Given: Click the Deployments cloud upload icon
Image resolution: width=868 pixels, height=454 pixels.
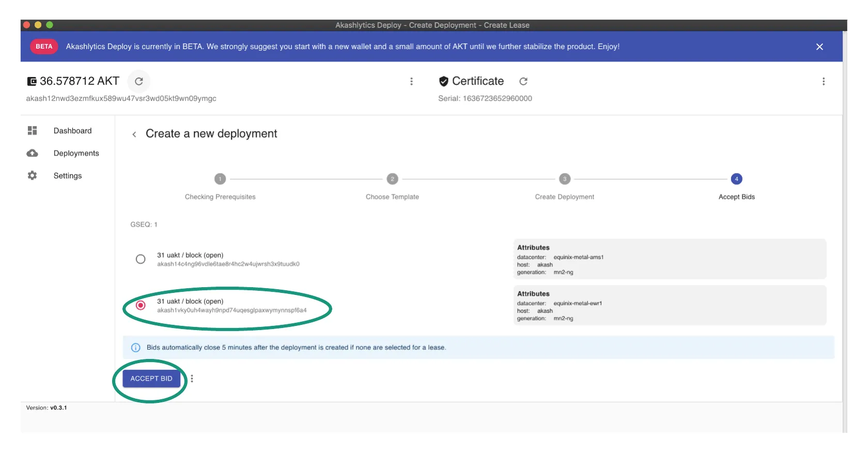Looking at the screenshot, I should pos(32,153).
